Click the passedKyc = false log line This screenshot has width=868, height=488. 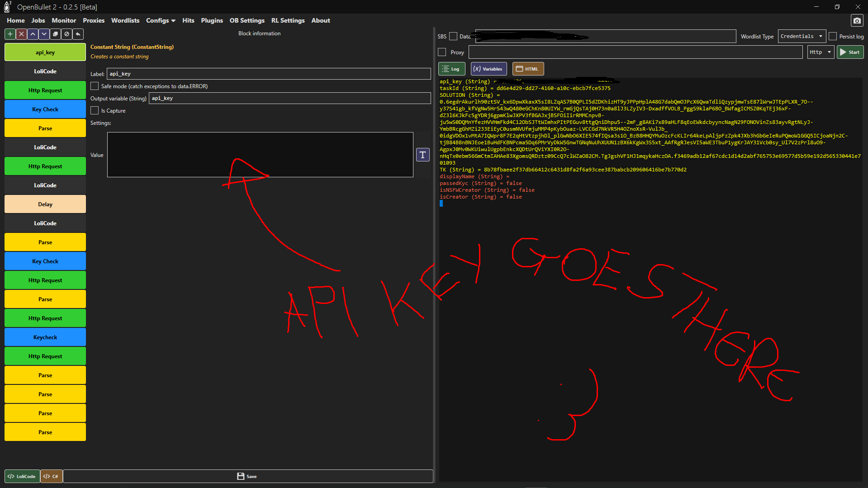coord(480,183)
